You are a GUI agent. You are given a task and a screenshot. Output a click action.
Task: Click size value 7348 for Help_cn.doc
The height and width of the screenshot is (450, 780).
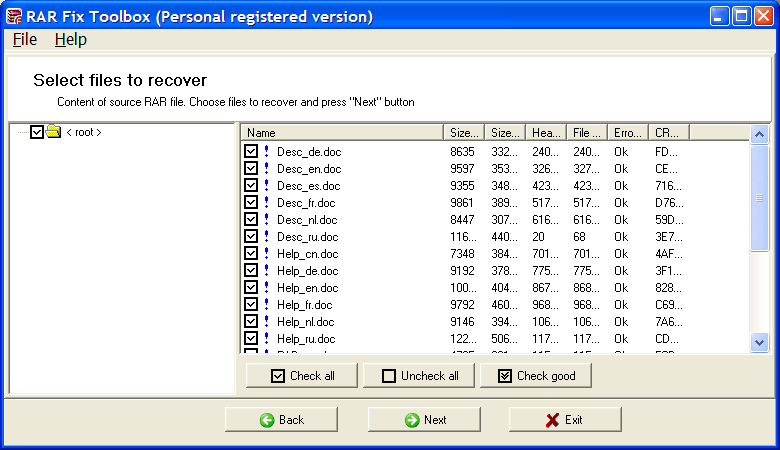(x=462, y=254)
